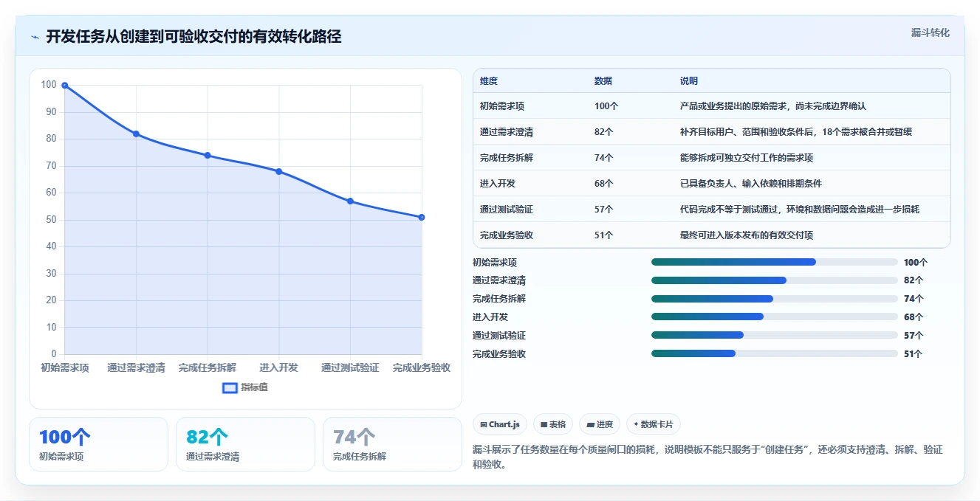Open the 82个 通过需求澄清 data card
Viewport: 980px width, 501px height.
point(245,444)
